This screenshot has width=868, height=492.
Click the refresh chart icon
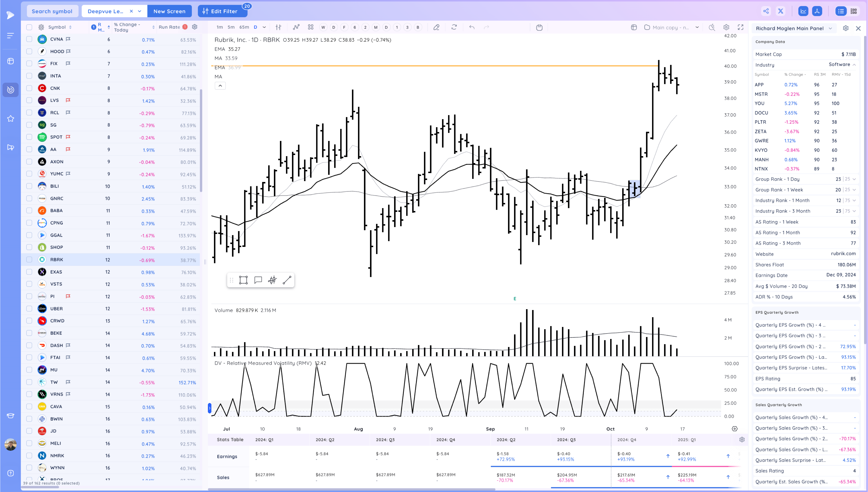point(454,27)
